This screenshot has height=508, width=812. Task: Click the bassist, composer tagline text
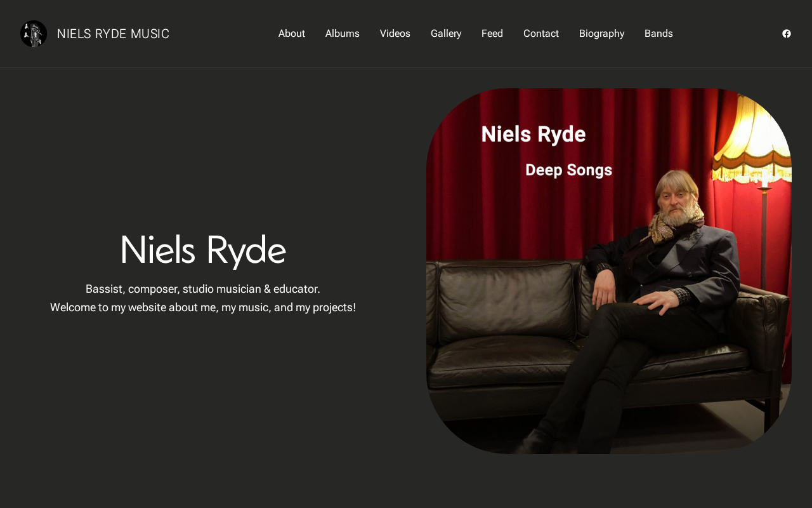tap(203, 289)
